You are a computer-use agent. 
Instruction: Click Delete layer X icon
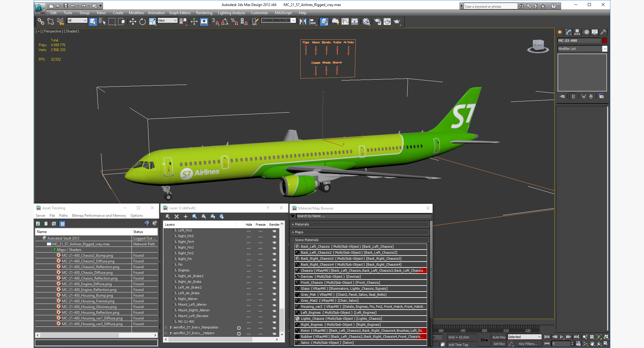(177, 216)
